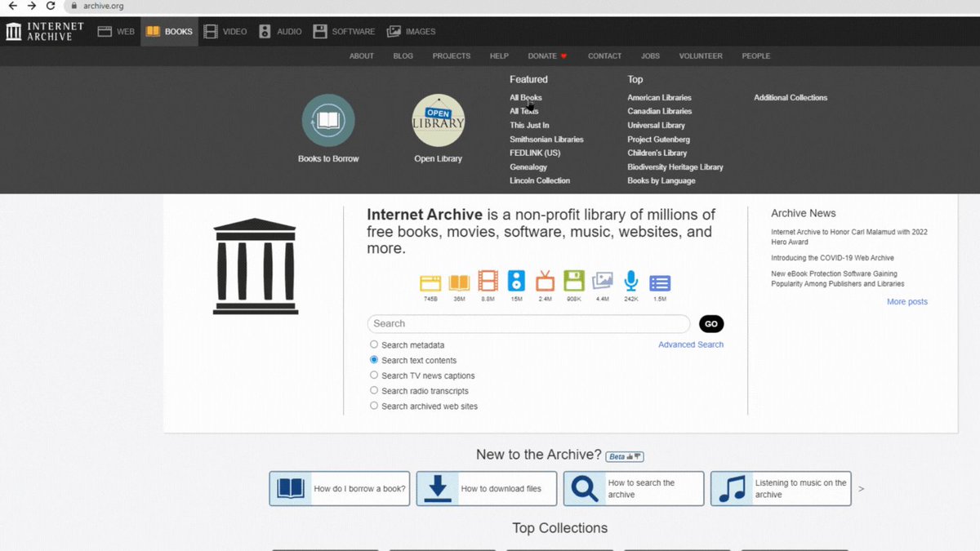980x551 pixels.
Task: Click the large Internet Archive building logo
Action: [255, 266]
